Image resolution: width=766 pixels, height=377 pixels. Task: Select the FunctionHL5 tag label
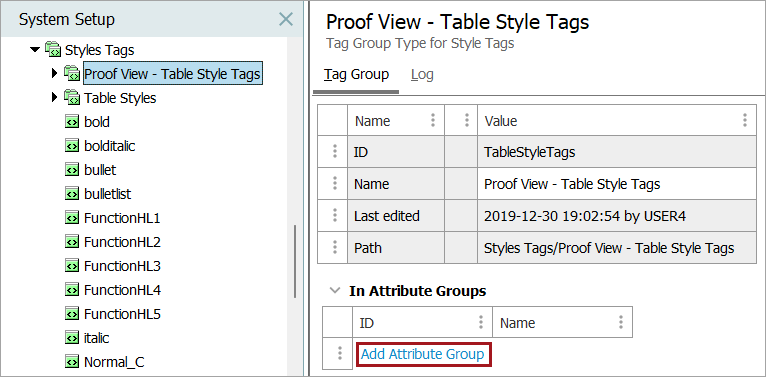click(x=122, y=314)
